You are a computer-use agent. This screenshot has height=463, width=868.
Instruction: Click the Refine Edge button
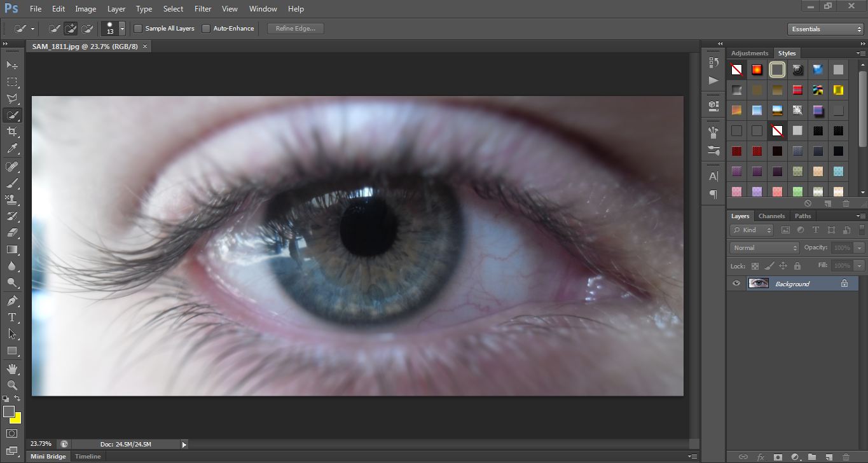pos(296,29)
